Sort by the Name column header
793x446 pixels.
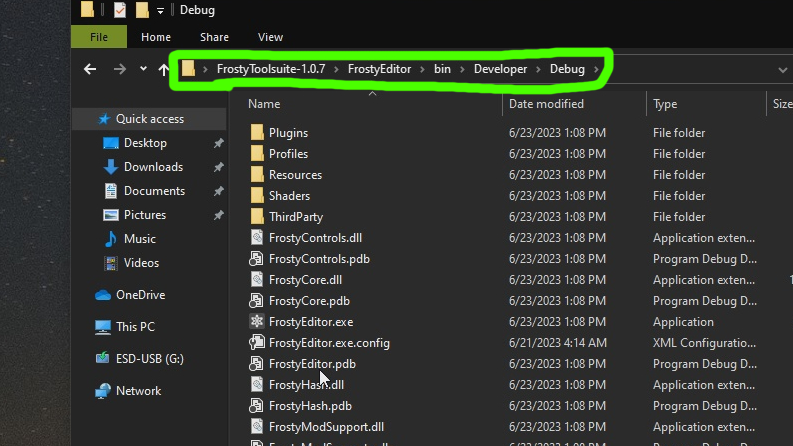(264, 104)
